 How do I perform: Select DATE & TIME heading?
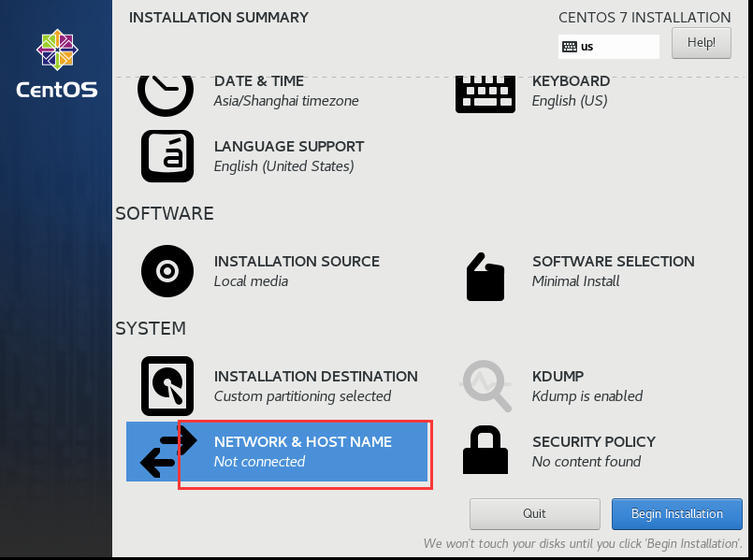point(259,81)
